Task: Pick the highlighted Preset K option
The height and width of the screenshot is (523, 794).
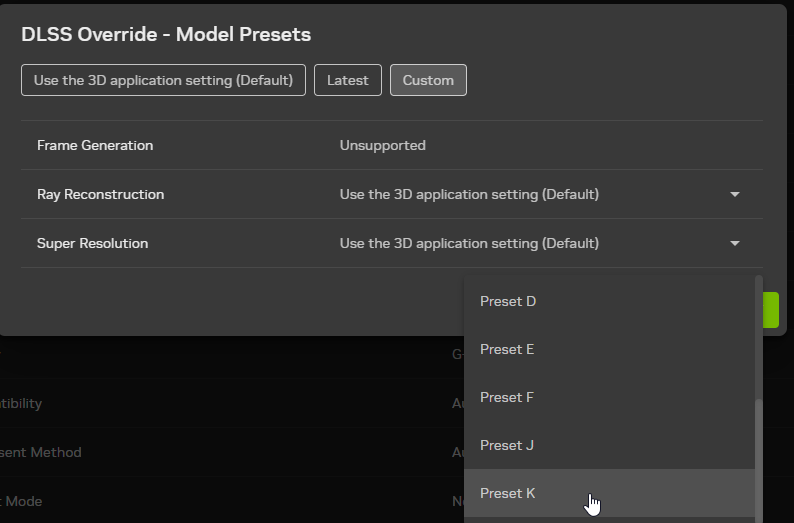Action: point(609,493)
